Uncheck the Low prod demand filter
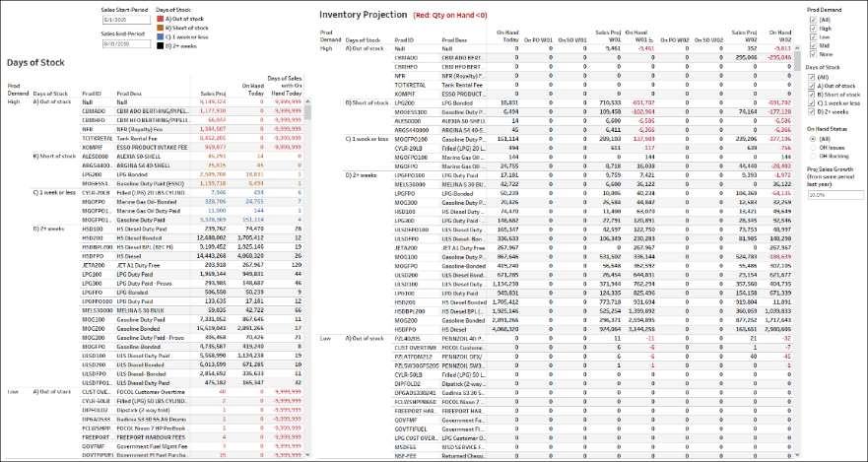 (813, 36)
